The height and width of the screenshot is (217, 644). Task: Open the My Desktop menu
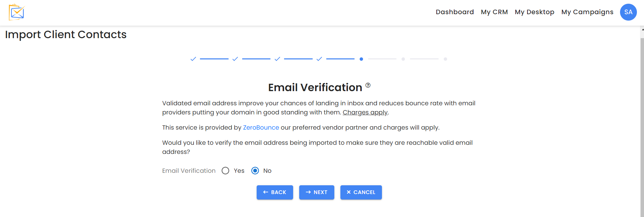click(x=534, y=12)
